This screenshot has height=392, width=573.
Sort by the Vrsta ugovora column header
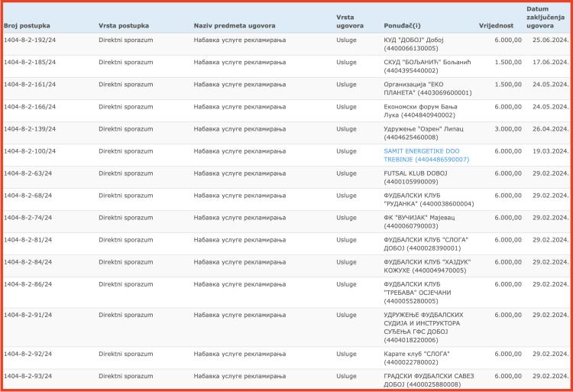pyautogui.click(x=350, y=21)
